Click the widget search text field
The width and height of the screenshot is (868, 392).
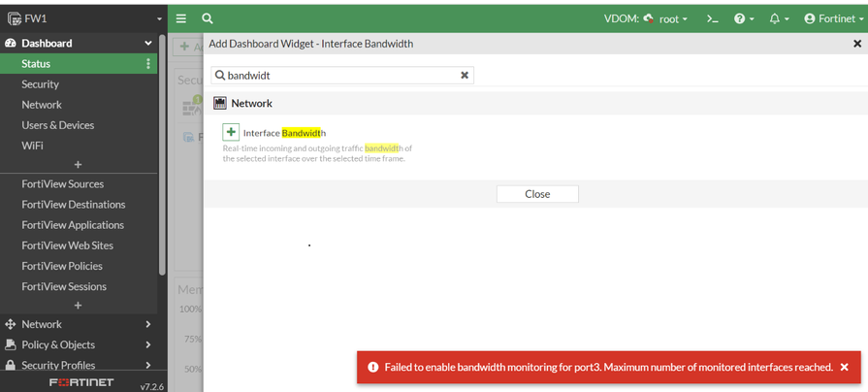342,76
